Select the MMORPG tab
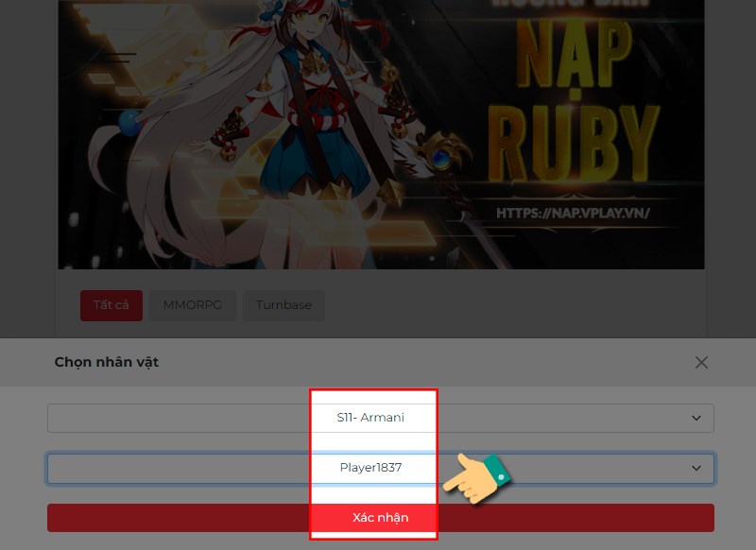Image resolution: width=756 pixels, height=550 pixels. (193, 305)
